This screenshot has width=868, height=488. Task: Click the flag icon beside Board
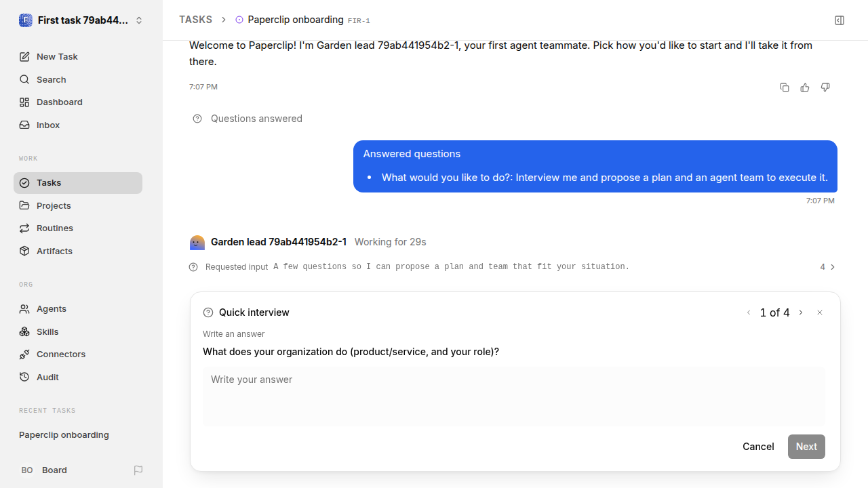[138, 470]
